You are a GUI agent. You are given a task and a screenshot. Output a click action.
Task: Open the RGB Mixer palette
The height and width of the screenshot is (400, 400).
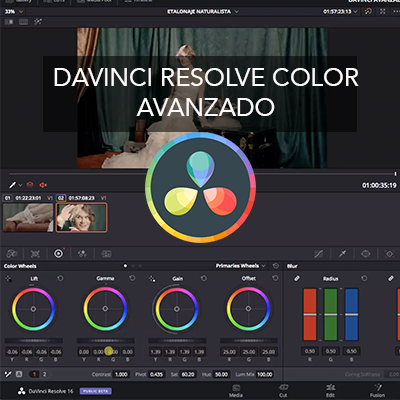[82, 254]
